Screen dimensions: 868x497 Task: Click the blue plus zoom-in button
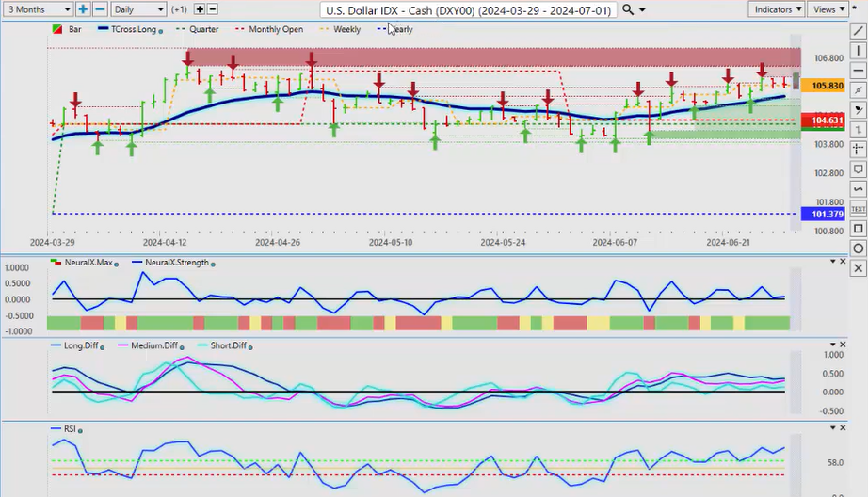(83, 9)
